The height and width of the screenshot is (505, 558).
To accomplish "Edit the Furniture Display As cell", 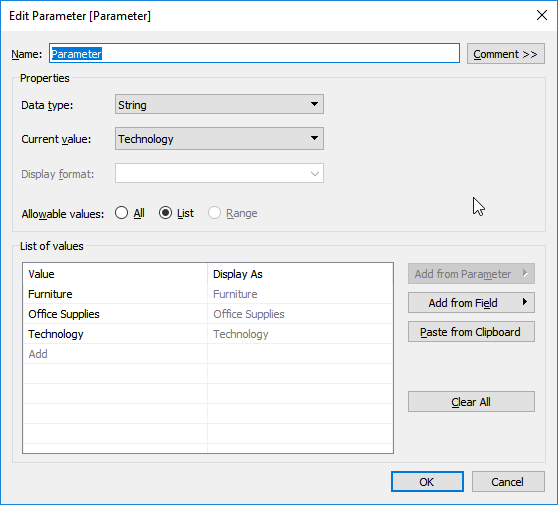I will [300, 294].
